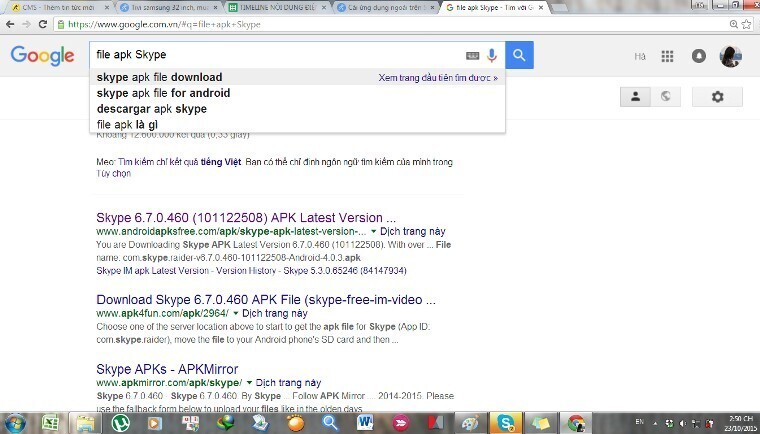Open the on-screen keyboard input tool
The image size is (760, 434).
[473, 56]
